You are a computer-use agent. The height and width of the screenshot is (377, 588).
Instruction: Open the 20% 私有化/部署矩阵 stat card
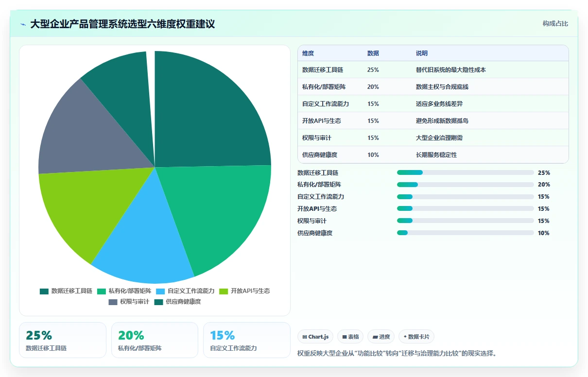pos(155,340)
